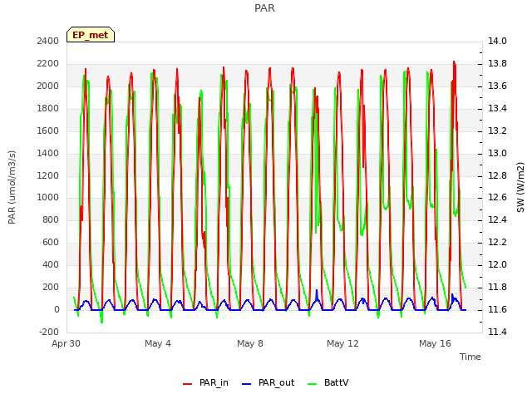Click the 13.8 right-axis tick label
Viewport: 532px width, 399px height.
[x=497, y=63]
